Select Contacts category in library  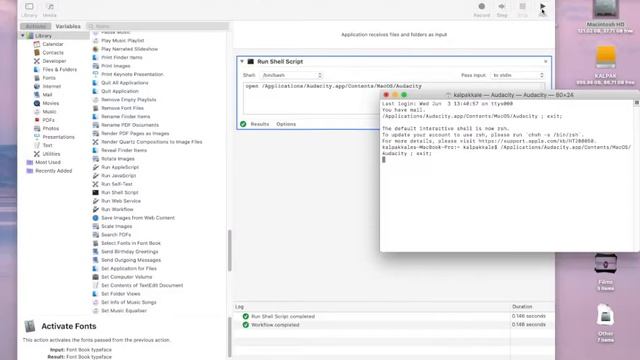click(x=53, y=53)
